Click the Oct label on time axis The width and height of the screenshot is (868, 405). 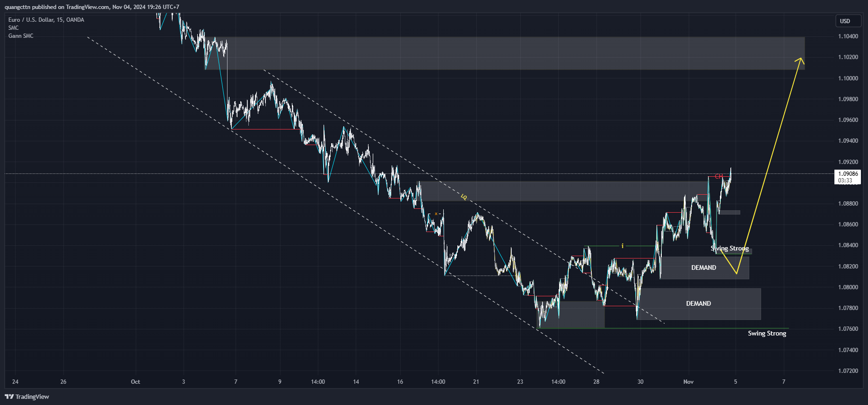pyautogui.click(x=135, y=382)
